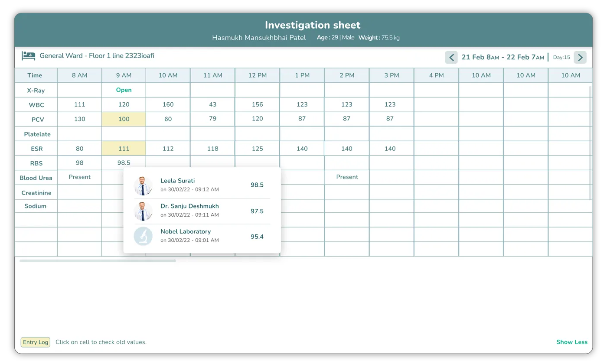Click the horizontal scrollbar under the table

[98, 261]
